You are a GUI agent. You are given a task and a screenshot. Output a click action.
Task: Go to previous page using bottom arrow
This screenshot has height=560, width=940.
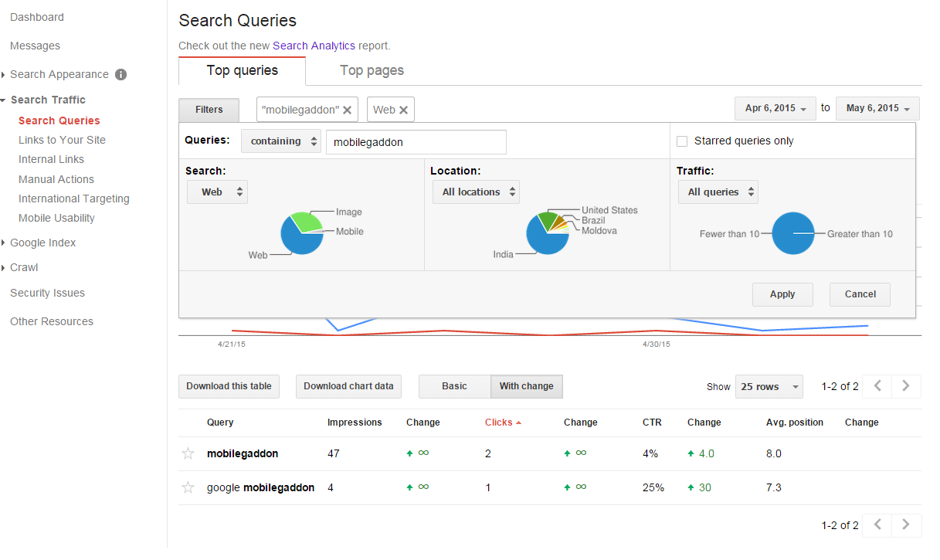coord(877,524)
